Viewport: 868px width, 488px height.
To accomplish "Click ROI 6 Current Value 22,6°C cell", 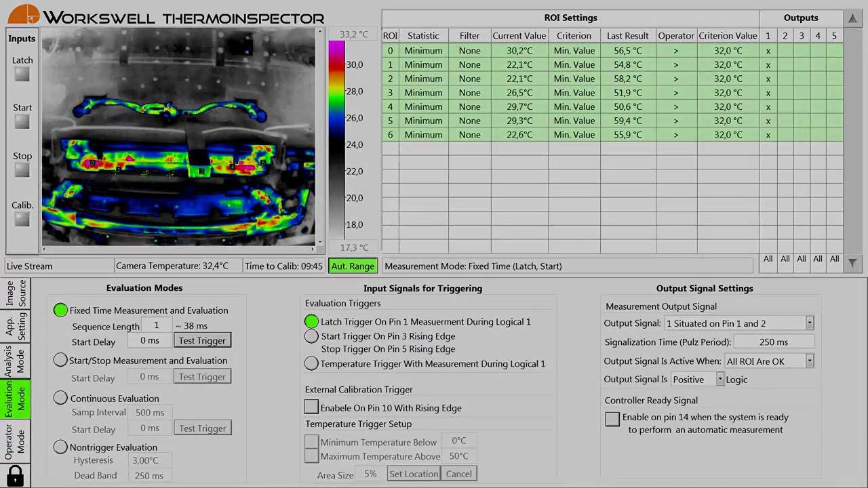I will click(519, 135).
